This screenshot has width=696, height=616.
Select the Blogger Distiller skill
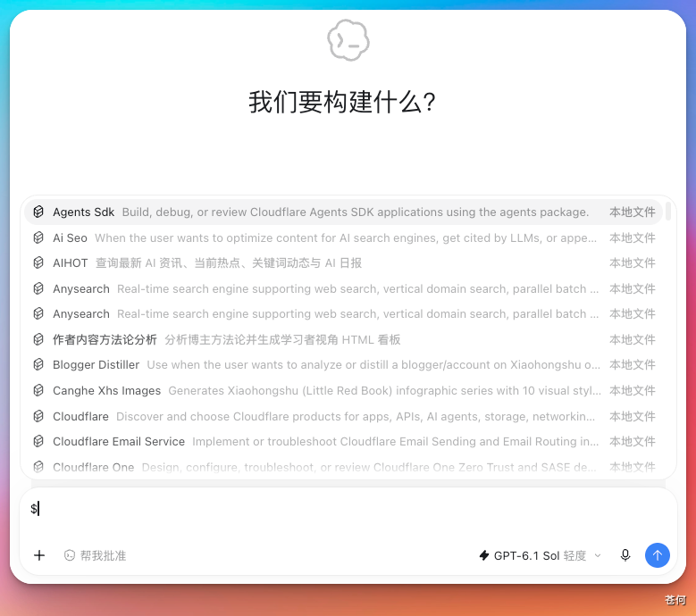(x=344, y=364)
